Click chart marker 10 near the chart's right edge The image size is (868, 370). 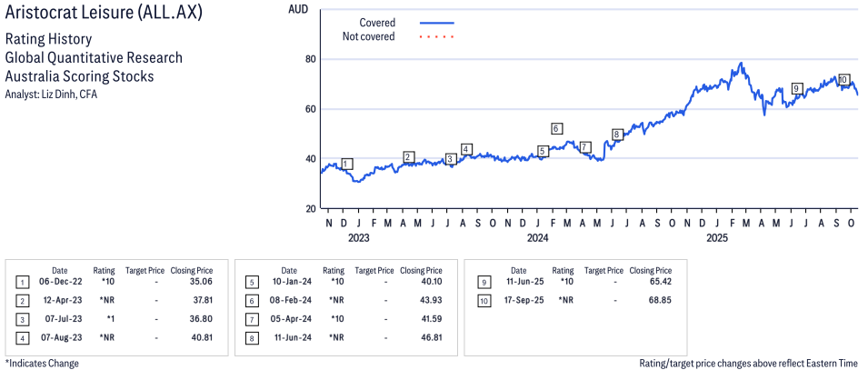click(x=843, y=79)
